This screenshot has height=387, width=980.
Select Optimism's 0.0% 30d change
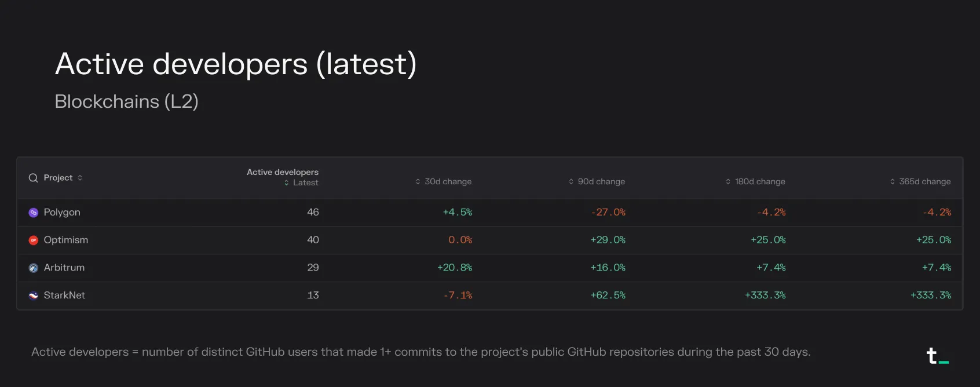click(x=460, y=240)
